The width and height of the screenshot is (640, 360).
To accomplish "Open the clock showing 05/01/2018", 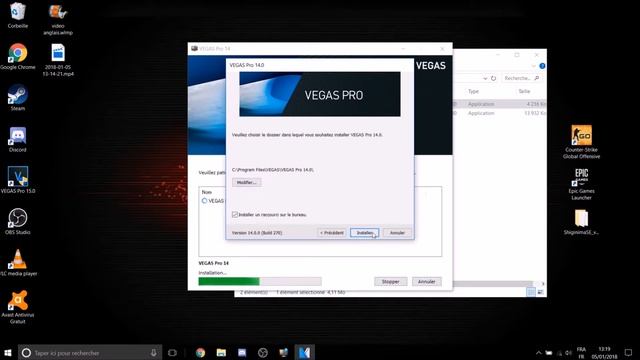I will click(604, 353).
